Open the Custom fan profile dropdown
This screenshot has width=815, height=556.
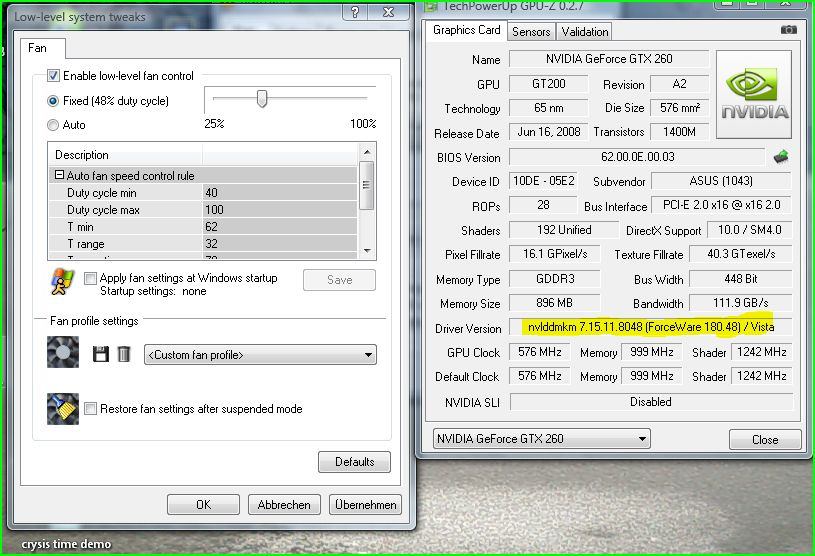[260, 355]
